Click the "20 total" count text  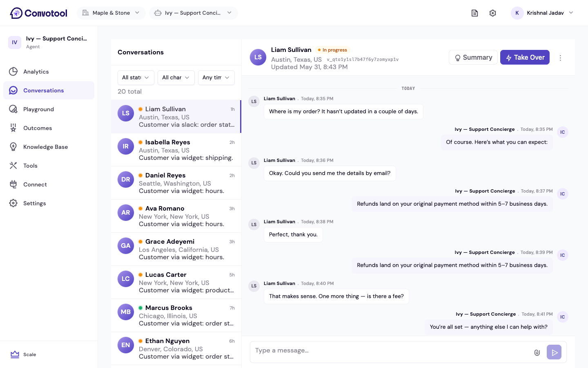click(130, 92)
